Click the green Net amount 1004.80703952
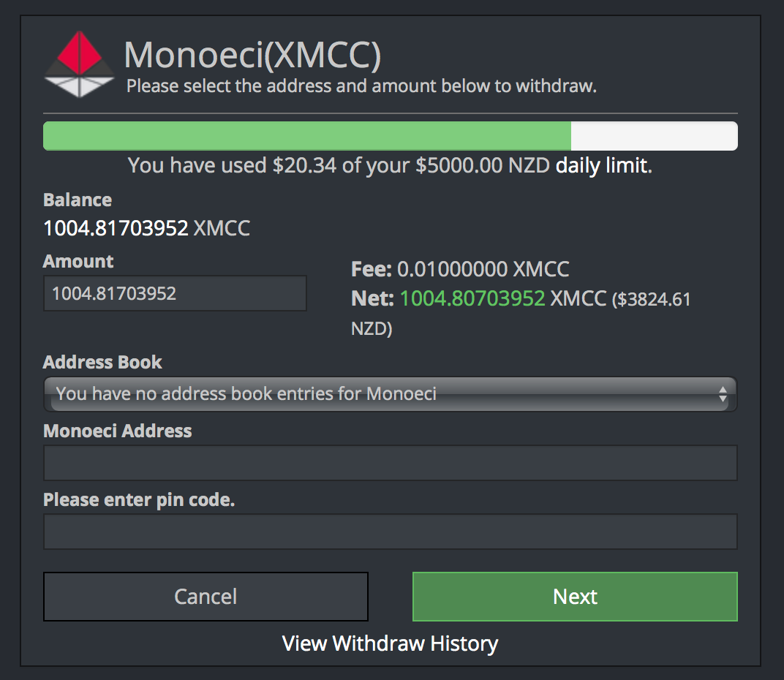Image resolution: width=784 pixels, height=680 pixels. coord(472,298)
